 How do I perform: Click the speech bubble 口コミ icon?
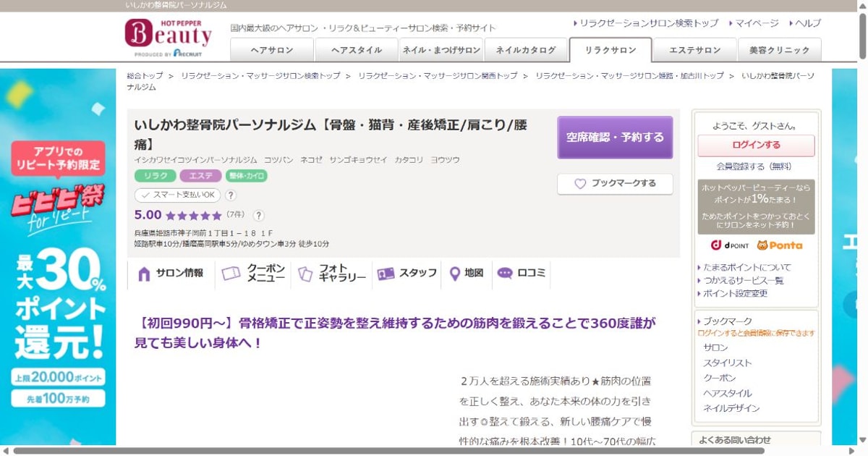coord(505,274)
